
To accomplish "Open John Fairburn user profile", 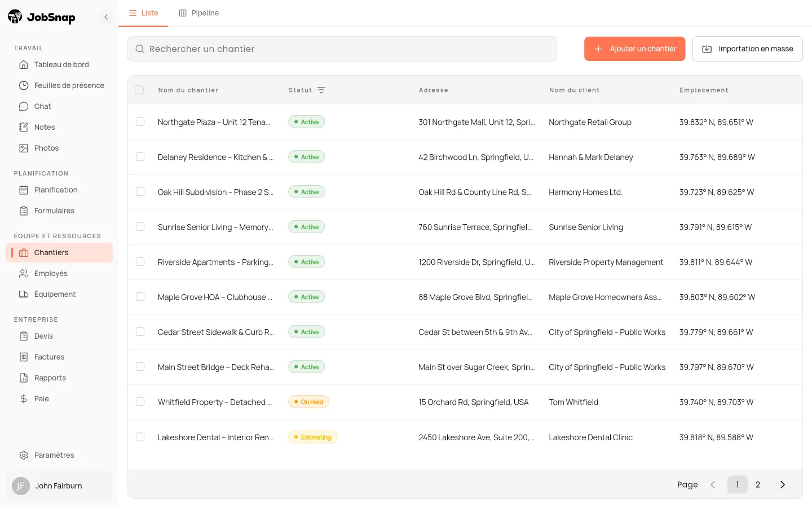I will tap(59, 486).
